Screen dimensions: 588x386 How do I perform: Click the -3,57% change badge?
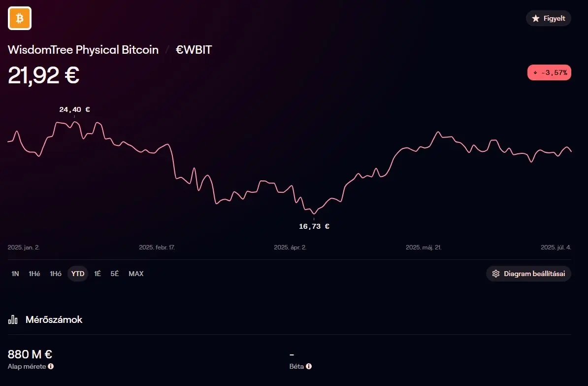[550, 73]
